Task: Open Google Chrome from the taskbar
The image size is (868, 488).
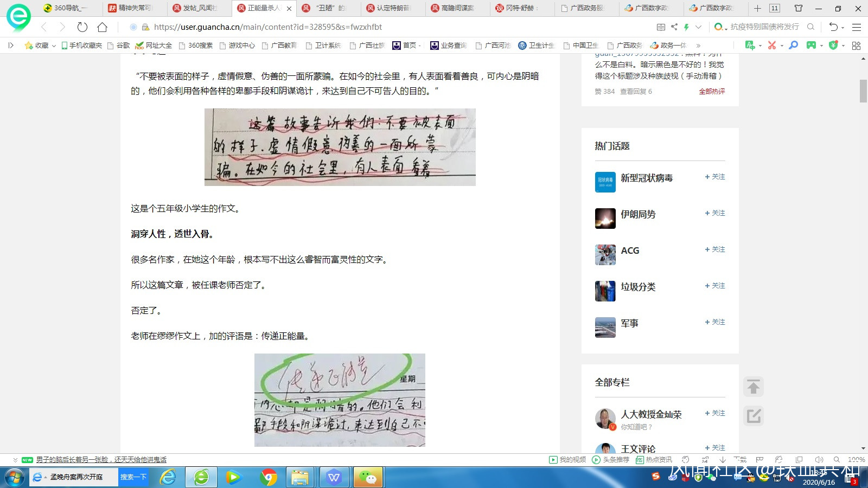Action: (x=268, y=477)
